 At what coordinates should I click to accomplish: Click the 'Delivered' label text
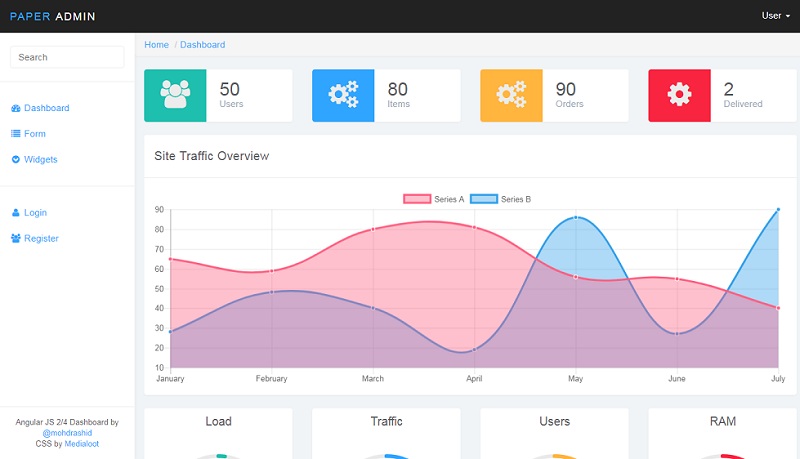(x=743, y=104)
